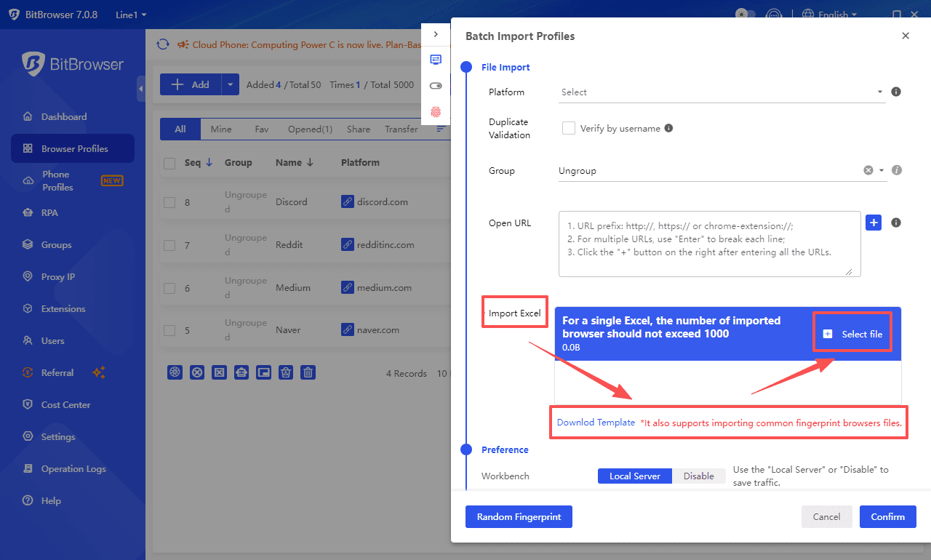The width and height of the screenshot is (931, 560).
Task: Click the Downlod Template link
Action: coord(596,423)
